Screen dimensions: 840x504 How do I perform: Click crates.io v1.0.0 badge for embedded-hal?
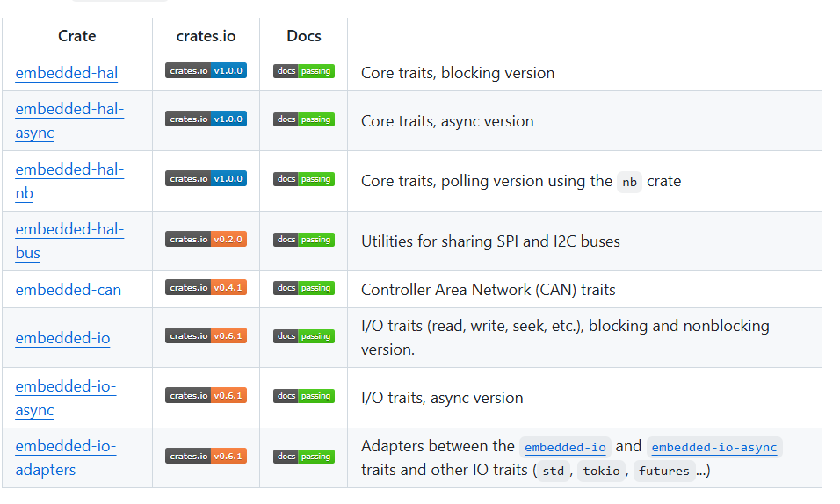point(206,71)
